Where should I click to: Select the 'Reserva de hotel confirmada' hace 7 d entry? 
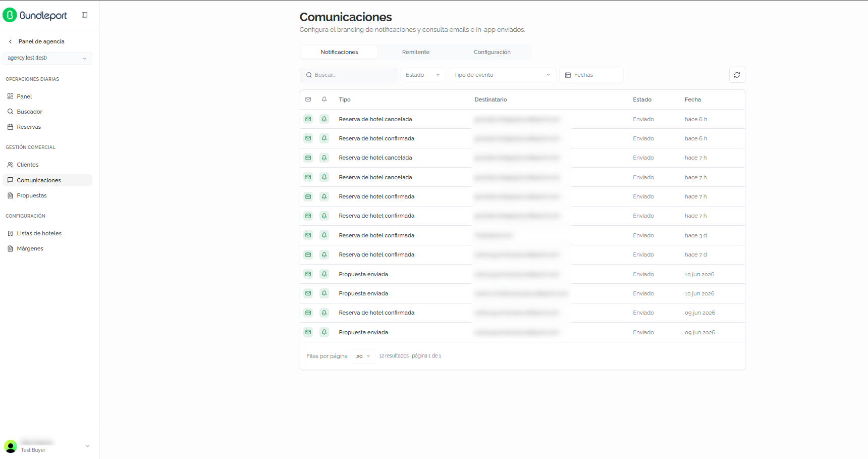click(x=376, y=254)
